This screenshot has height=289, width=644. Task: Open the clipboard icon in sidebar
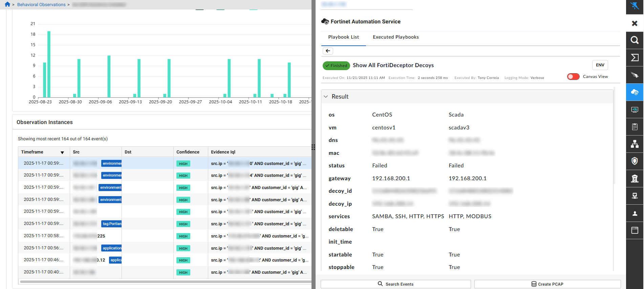click(635, 127)
